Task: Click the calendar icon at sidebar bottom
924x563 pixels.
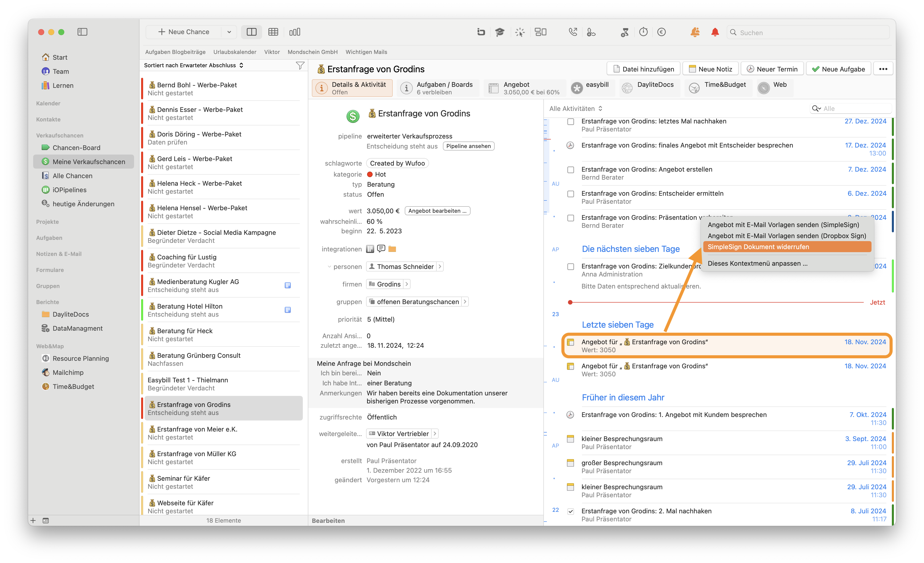Action: [x=46, y=521]
